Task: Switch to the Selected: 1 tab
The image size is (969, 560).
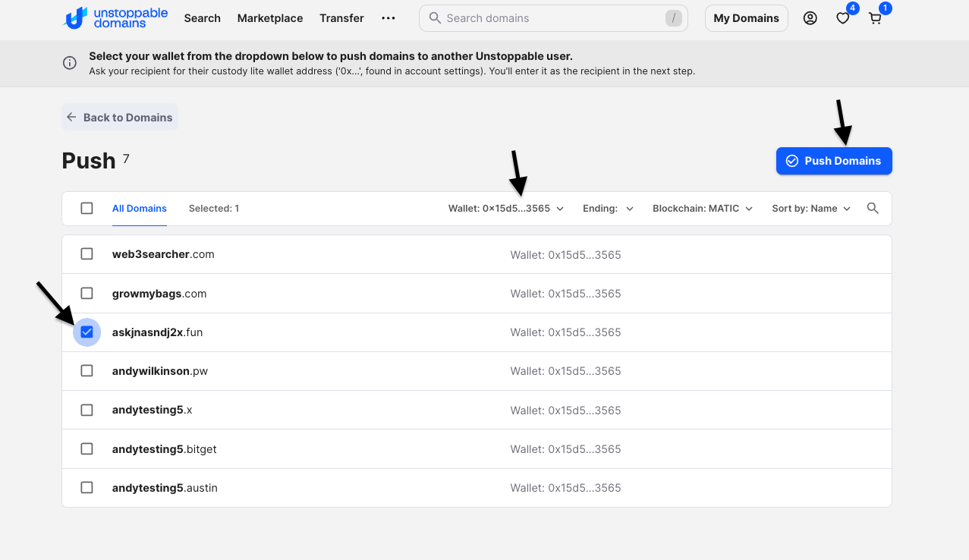Action: pyautogui.click(x=214, y=208)
